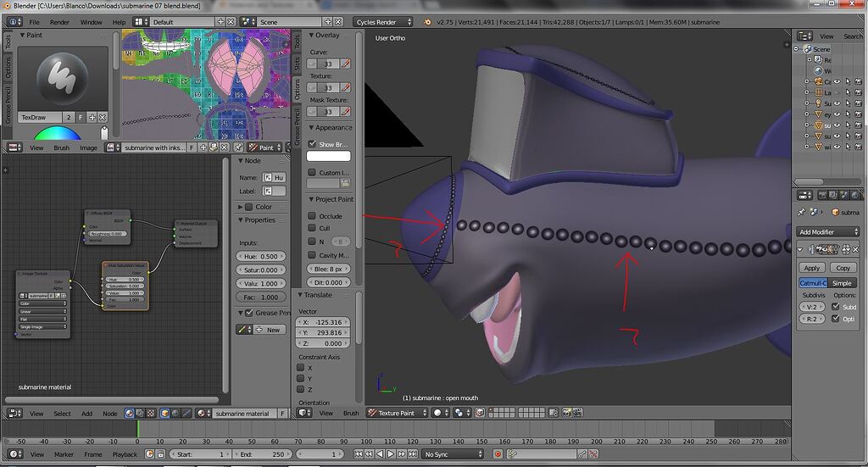Pin the submarine with inks image

pyautogui.click(x=238, y=147)
